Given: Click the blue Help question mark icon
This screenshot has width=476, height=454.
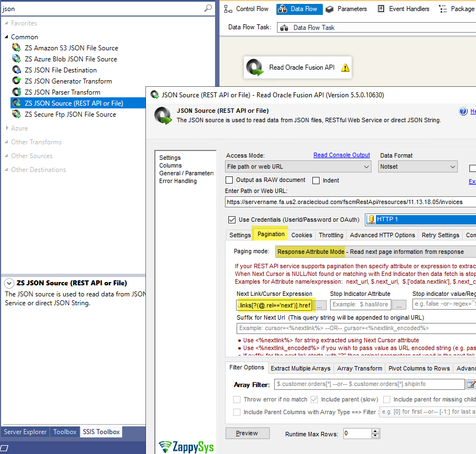Looking at the screenshot, I should click(x=463, y=112).
